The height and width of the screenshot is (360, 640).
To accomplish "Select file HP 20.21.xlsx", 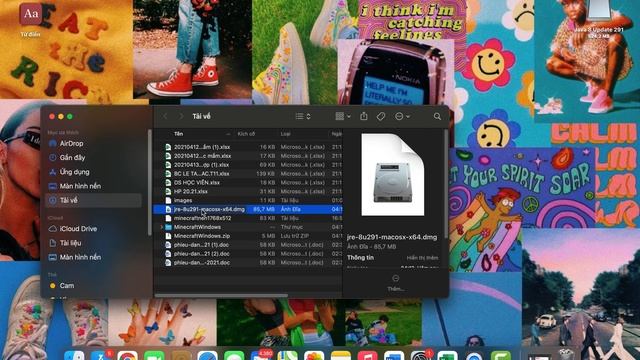I will click(x=191, y=191).
